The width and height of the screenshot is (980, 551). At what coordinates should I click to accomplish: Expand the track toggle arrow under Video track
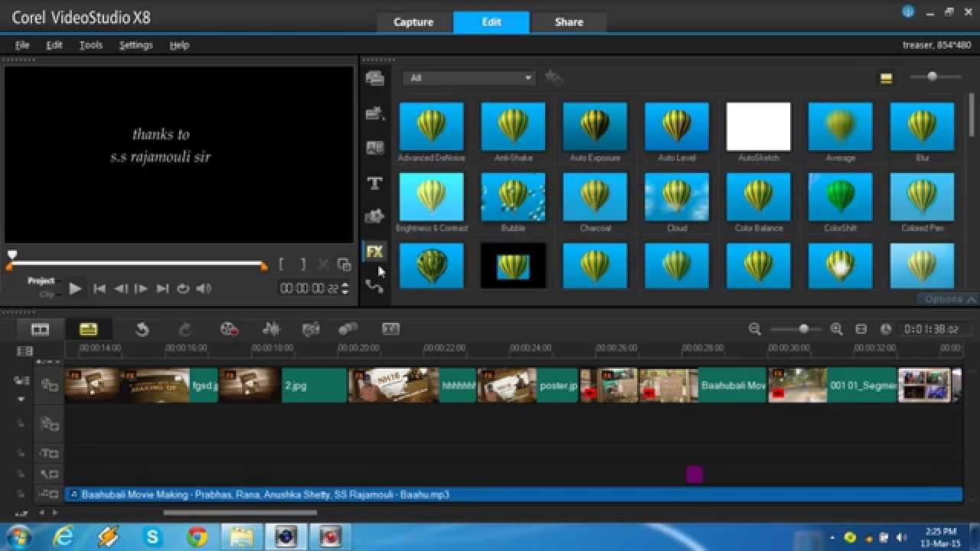point(21,399)
